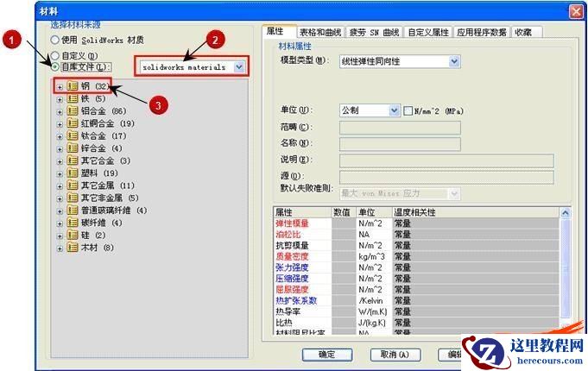Switch to the 收藏 tab
Screen dimensions: 588x371
point(527,32)
